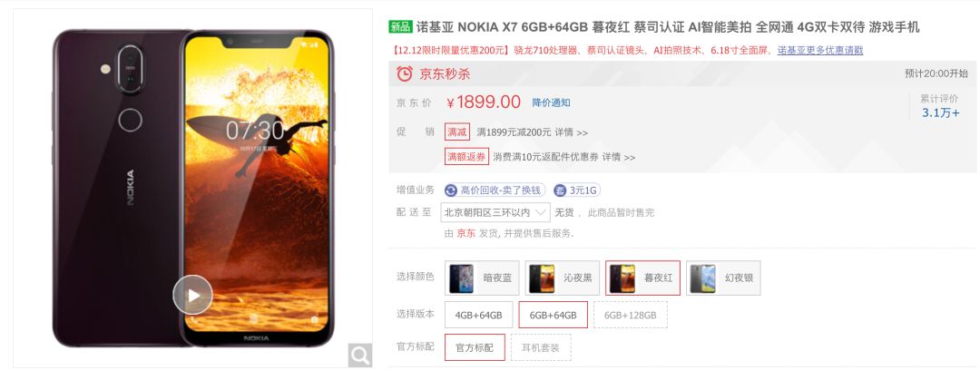Image resolution: width=980 pixels, height=370 pixels.
Task: Expand 满额返券 promotion 详情 arrows
Action: [x=619, y=157]
